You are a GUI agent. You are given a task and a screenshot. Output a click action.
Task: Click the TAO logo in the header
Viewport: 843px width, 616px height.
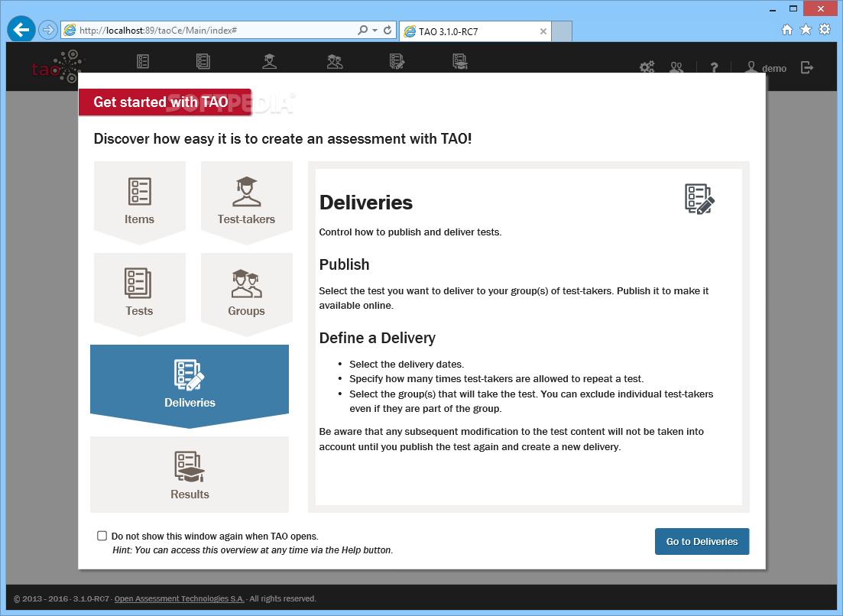pos(58,67)
